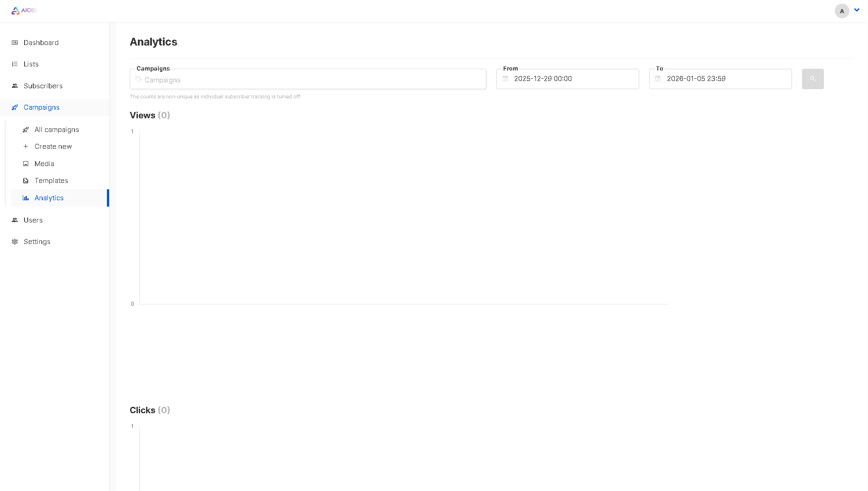Open All campaigns in the sidebar
868x491 pixels.
pyautogui.click(x=56, y=129)
